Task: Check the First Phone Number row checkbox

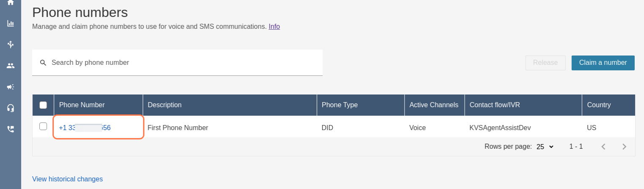Action: pos(43,126)
